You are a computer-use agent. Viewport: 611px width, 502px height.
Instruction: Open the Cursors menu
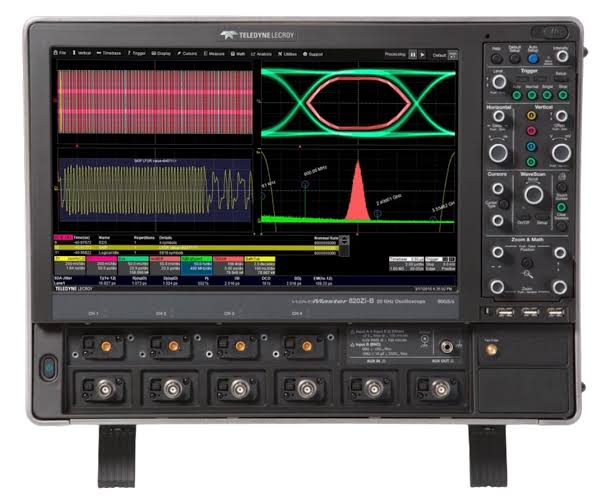pos(187,53)
